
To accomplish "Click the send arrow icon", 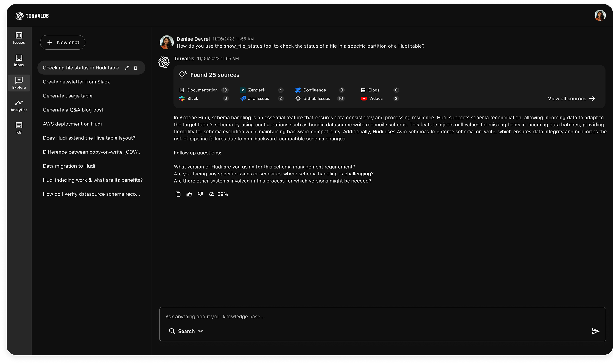I will (x=595, y=331).
